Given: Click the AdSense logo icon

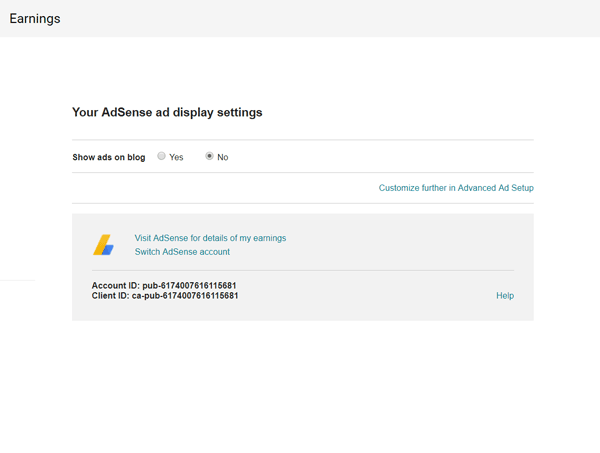Looking at the screenshot, I should (x=103, y=245).
